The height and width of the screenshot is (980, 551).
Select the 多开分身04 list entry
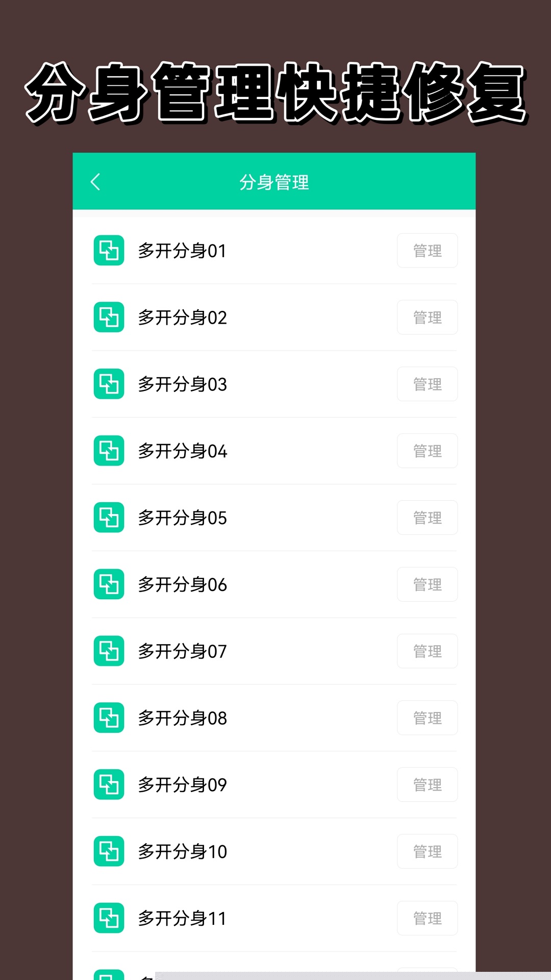click(x=182, y=451)
